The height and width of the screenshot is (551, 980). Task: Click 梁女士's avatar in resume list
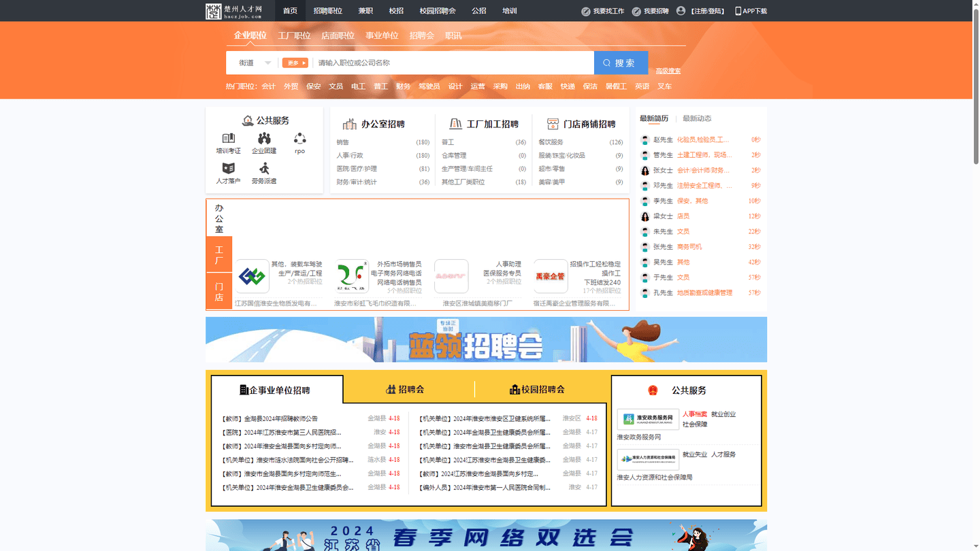[645, 216]
